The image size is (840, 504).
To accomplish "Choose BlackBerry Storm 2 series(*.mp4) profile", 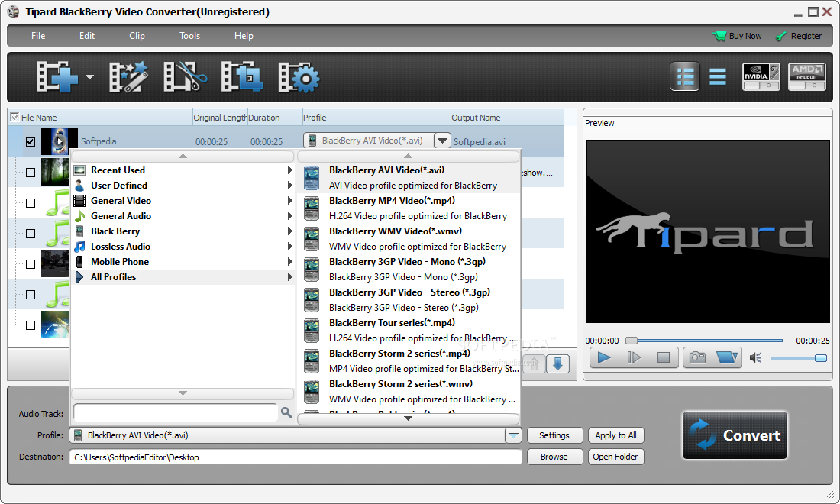I will [409, 361].
